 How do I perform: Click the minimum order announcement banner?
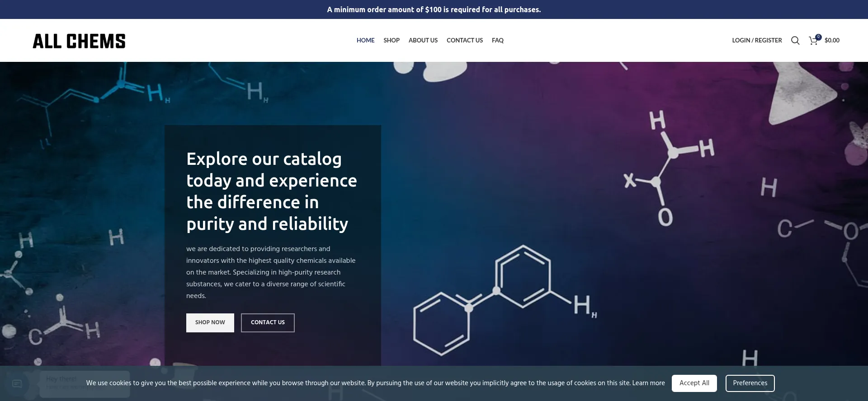point(434,9)
